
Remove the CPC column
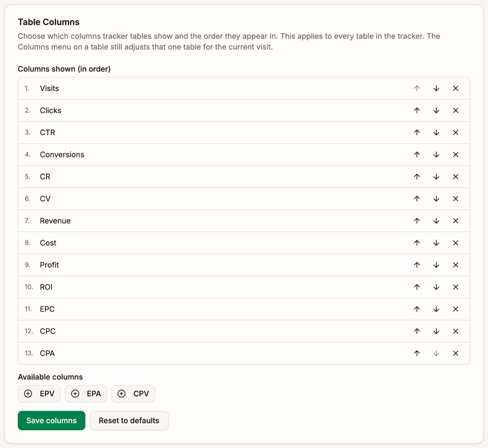click(456, 331)
